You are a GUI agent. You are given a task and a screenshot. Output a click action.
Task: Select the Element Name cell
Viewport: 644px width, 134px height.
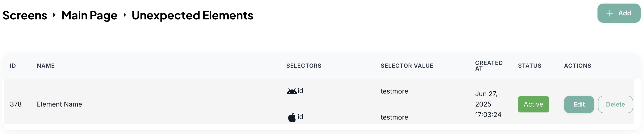click(x=59, y=104)
